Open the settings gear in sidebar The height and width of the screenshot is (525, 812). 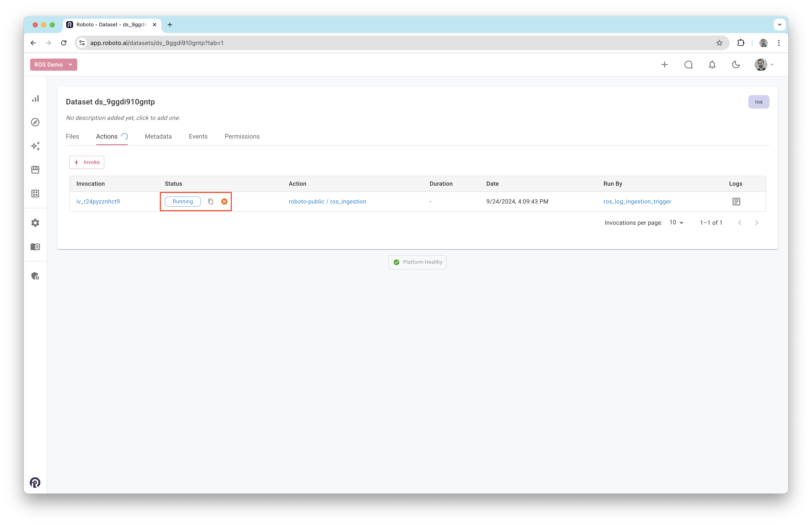coord(35,223)
